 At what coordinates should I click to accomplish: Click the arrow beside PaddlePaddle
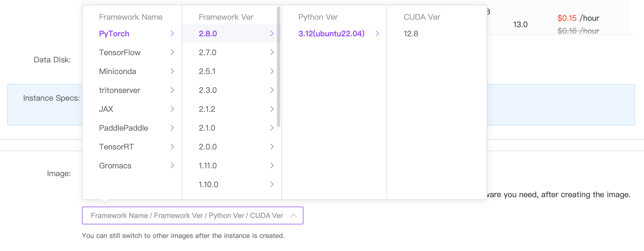click(x=172, y=128)
